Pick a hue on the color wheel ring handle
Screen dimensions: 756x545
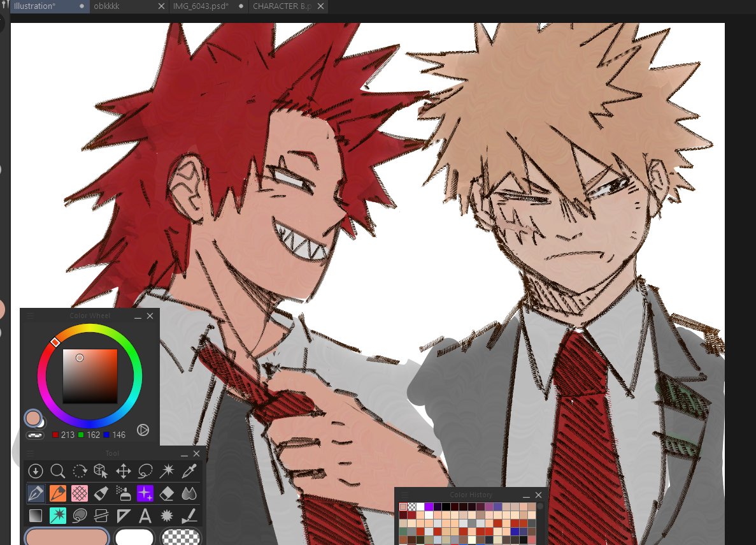click(55, 342)
